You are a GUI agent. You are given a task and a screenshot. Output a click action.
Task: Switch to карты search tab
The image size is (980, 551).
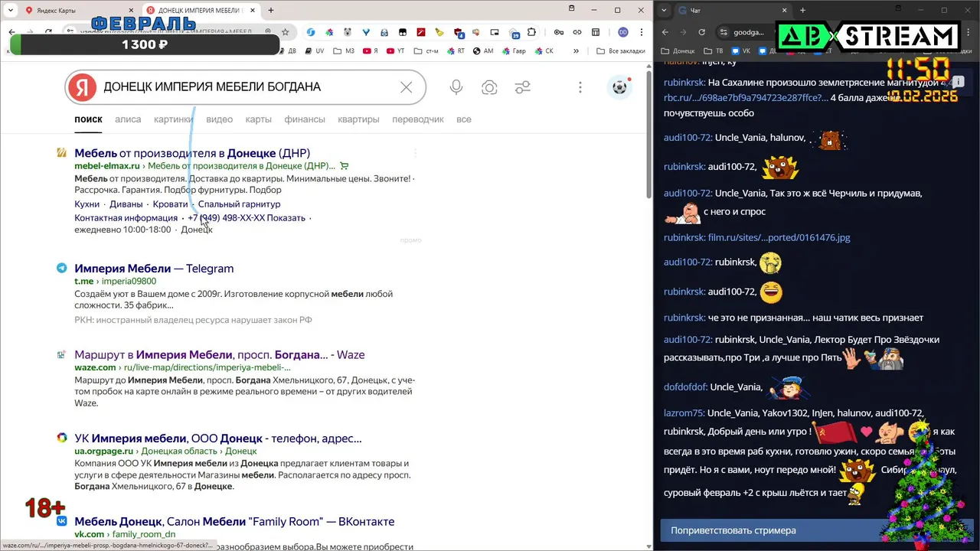(x=259, y=119)
